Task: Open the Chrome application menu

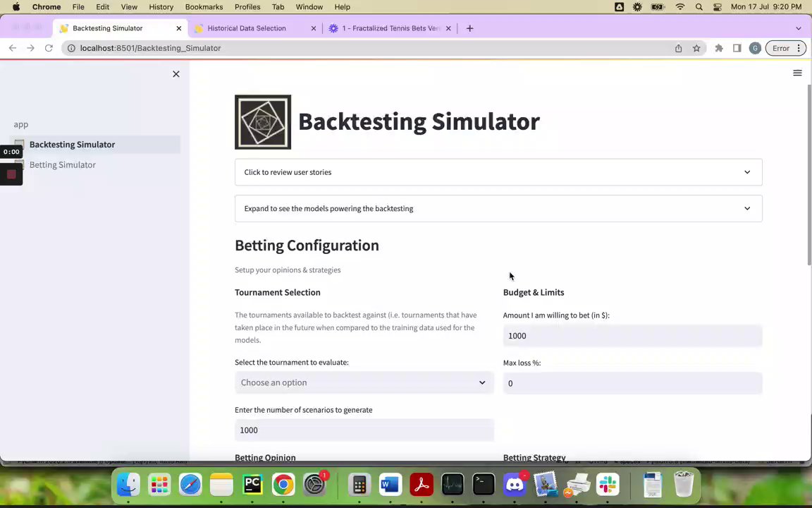Action: pyautogui.click(x=47, y=7)
